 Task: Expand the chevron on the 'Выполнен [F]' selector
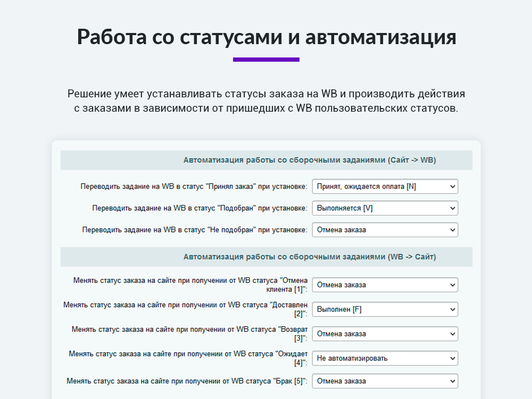pos(452,309)
